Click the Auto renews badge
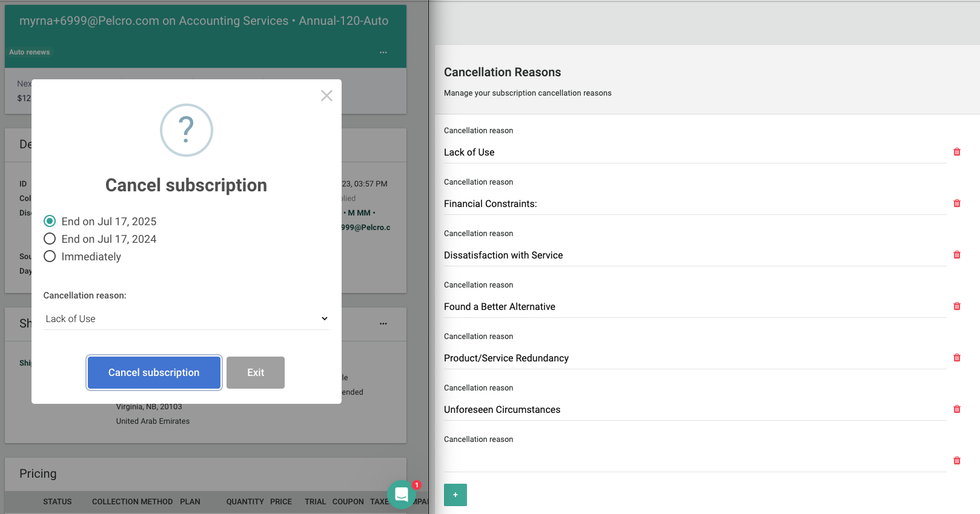980x514 pixels. point(30,52)
